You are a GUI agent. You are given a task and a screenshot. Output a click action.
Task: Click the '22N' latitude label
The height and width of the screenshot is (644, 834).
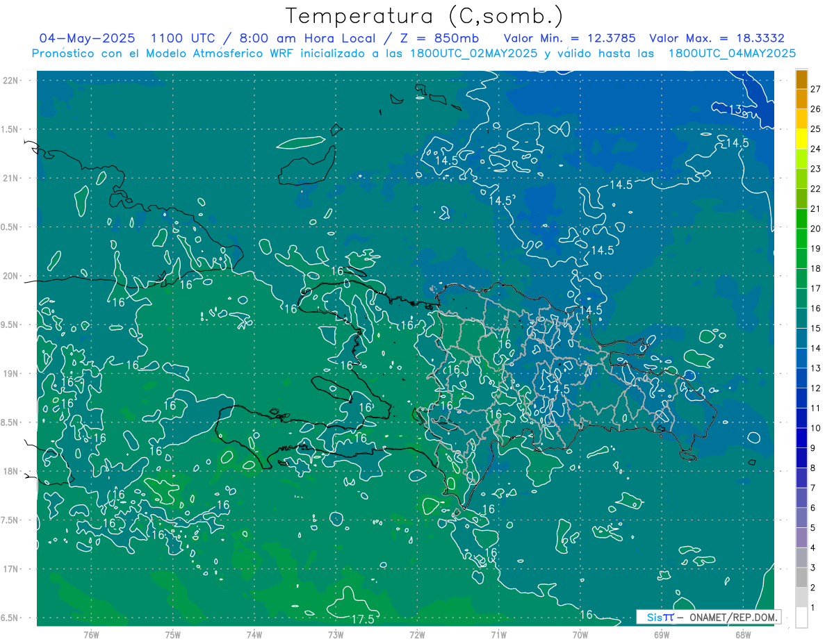click(10, 80)
